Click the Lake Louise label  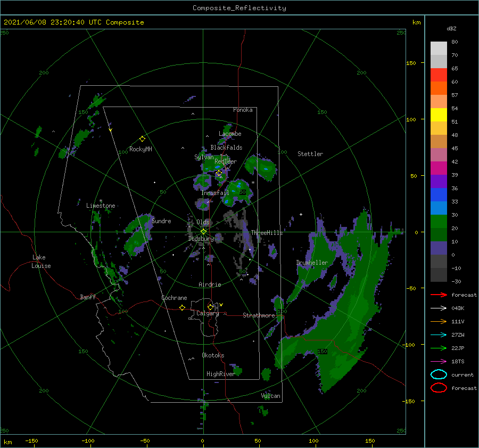click(x=41, y=262)
